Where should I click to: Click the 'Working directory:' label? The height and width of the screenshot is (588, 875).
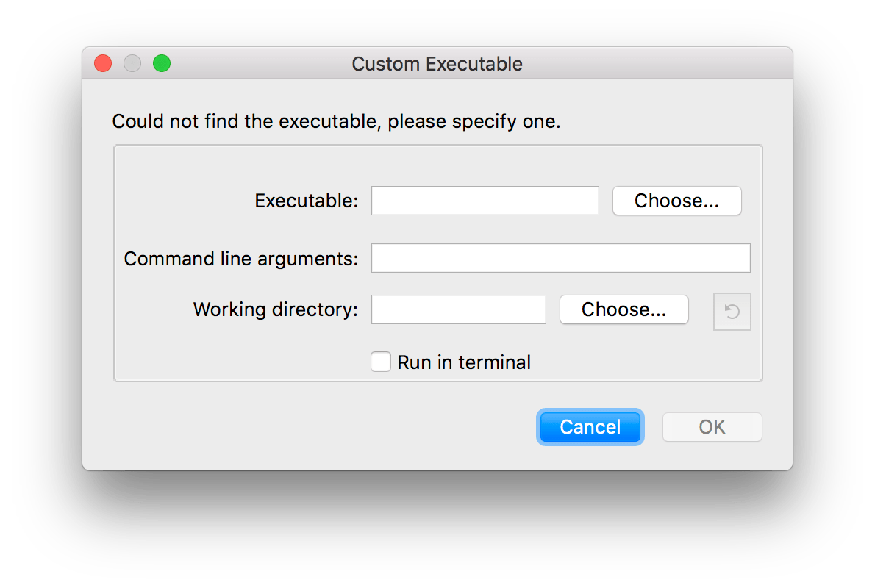[275, 309]
